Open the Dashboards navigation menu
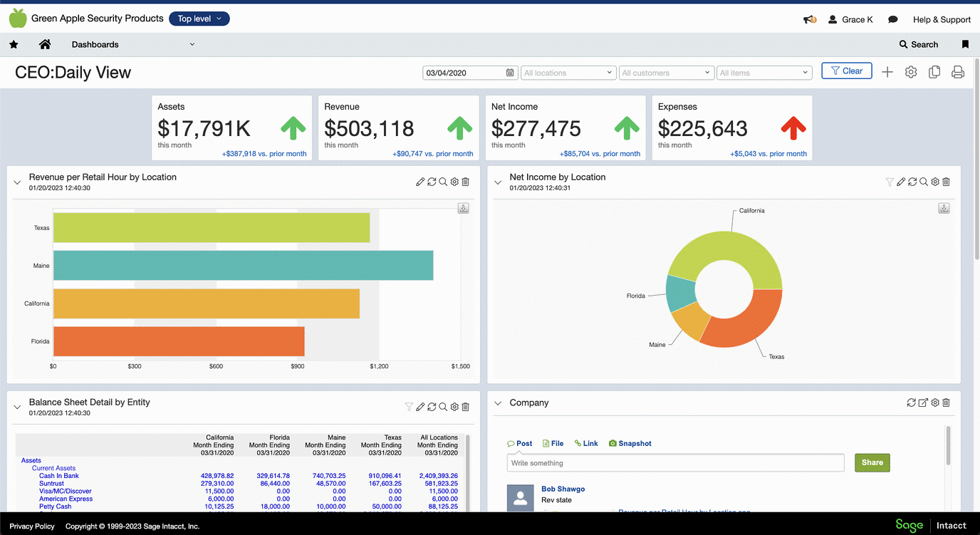 tap(132, 44)
